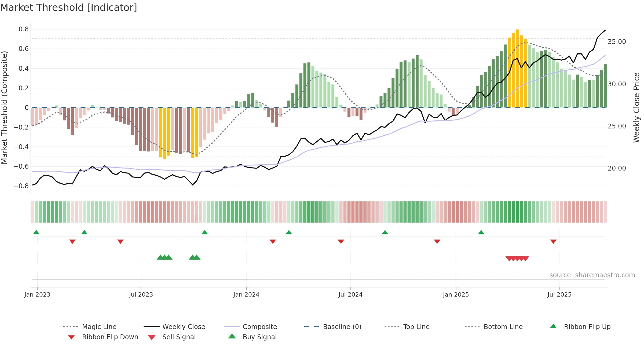
Task: Toggle the Buy Signal legend entry
Action: (252, 337)
